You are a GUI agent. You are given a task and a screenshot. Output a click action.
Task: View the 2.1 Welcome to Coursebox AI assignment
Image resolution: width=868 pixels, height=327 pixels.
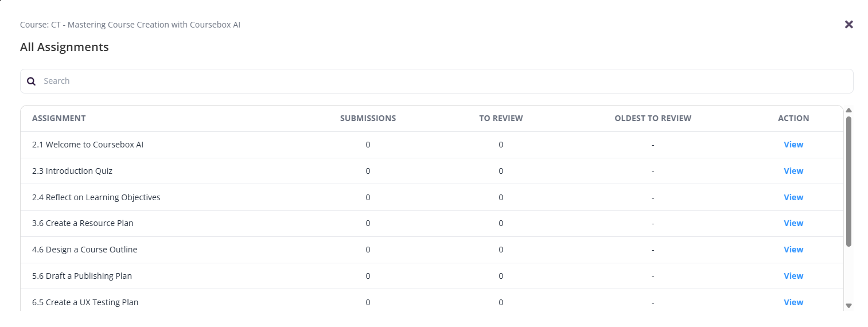[793, 145]
